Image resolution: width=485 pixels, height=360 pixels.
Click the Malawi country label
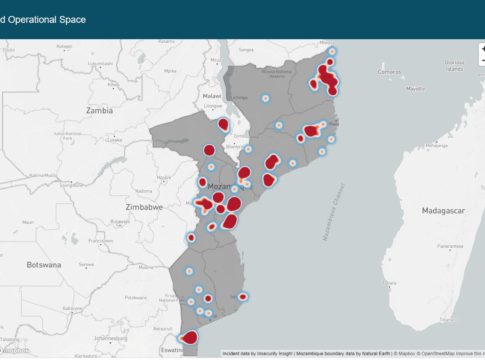click(212, 96)
